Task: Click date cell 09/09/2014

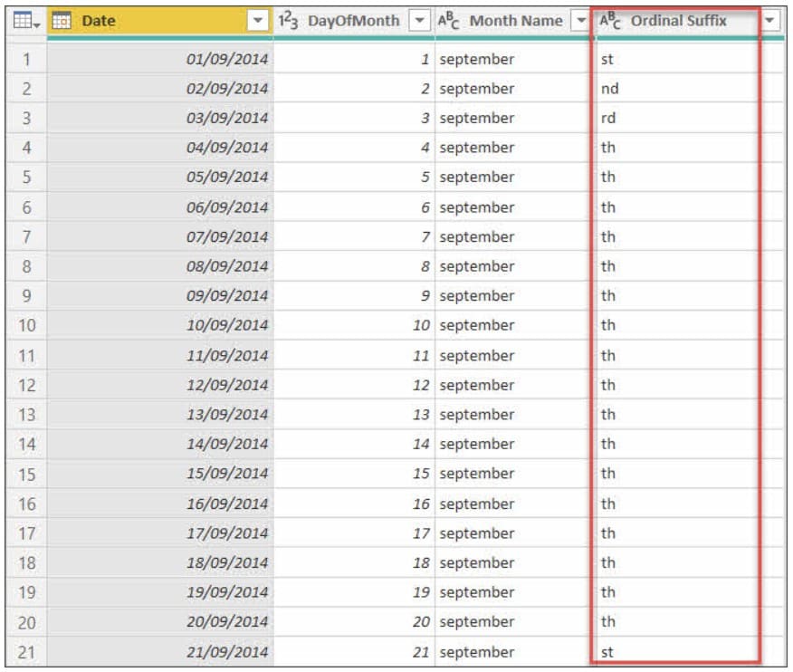Action: pyautogui.click(x=160, y=296)
